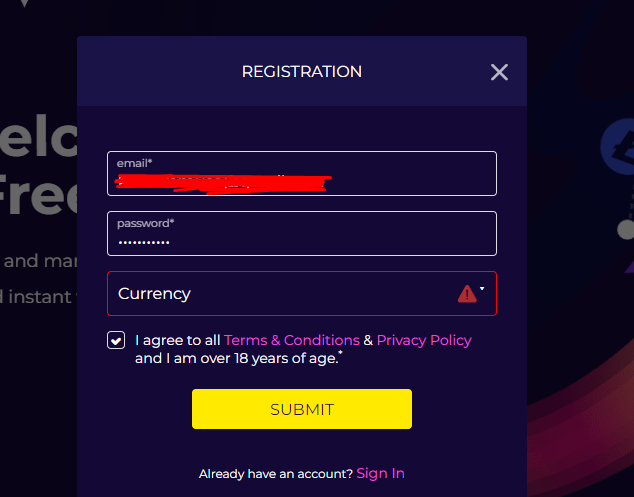
Task: Click the white circle dot at right edge
Action: 626,230
